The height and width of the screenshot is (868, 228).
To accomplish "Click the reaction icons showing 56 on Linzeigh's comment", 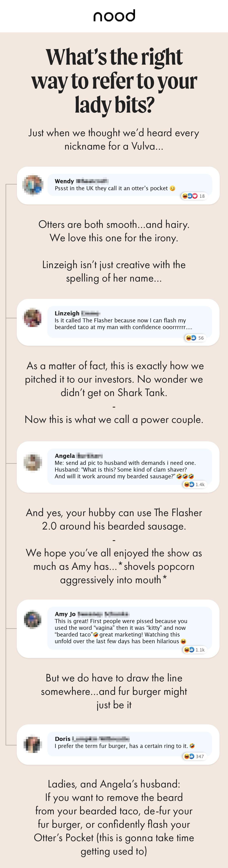I will [x=195, y=338].
